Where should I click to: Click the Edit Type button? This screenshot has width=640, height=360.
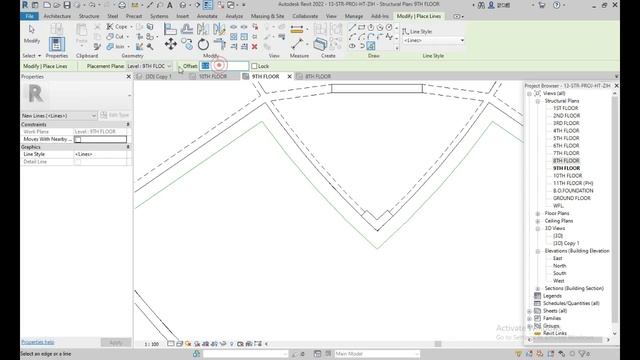click(x=115, y=116)
